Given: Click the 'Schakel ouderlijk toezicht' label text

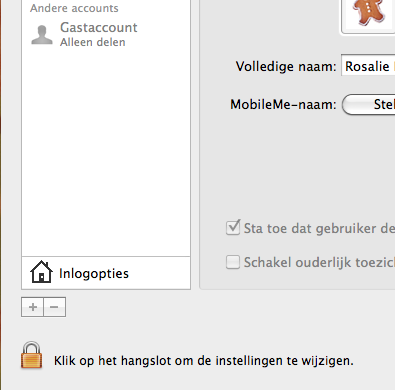Looking at the screenshot, I should (319, 262).
